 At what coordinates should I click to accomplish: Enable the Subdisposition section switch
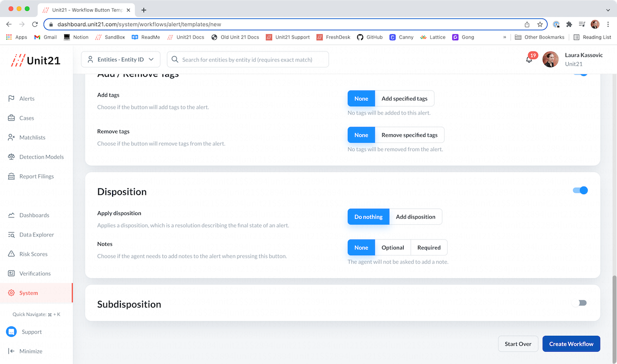pyautogui.click(x=580, y=303)
